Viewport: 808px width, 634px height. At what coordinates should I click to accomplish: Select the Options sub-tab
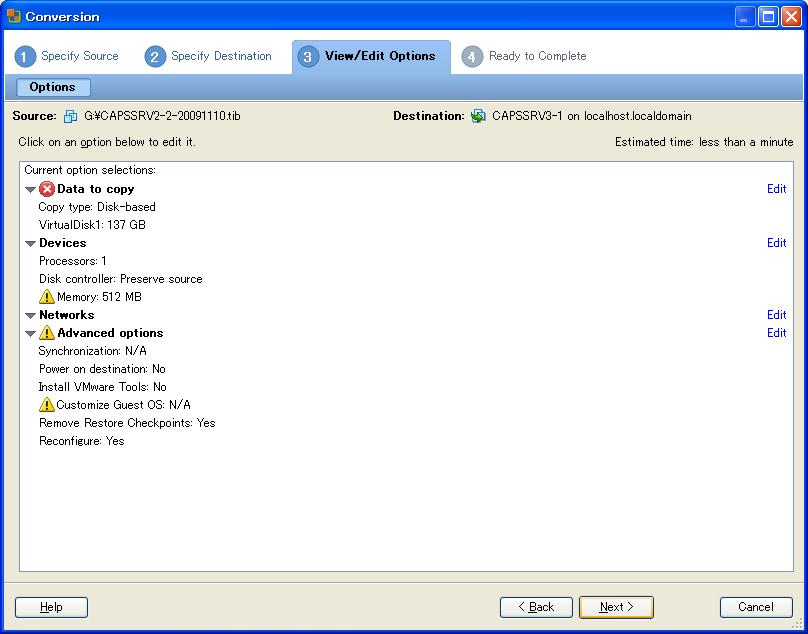click(x=53, y=87)
